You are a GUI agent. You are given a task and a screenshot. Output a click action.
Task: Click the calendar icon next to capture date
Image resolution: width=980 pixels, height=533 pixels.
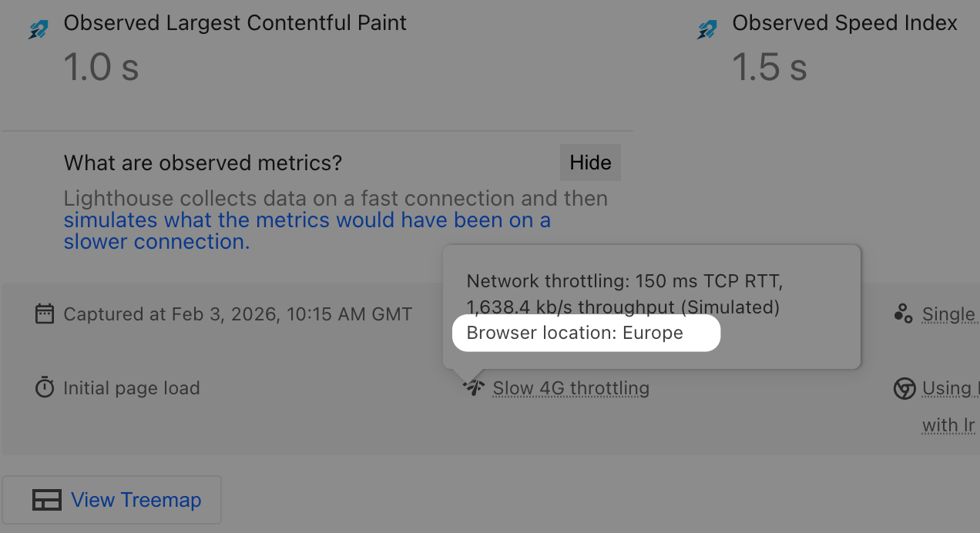tap(45, 314)
